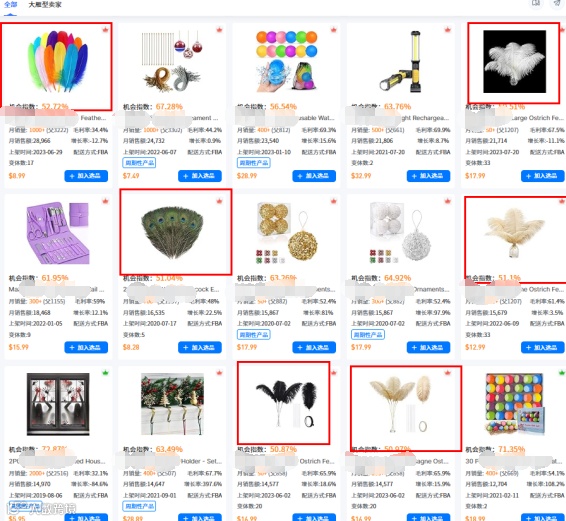
Task: Click 加入选品 for the $17.99 gold ornaments
Action: 314,347
